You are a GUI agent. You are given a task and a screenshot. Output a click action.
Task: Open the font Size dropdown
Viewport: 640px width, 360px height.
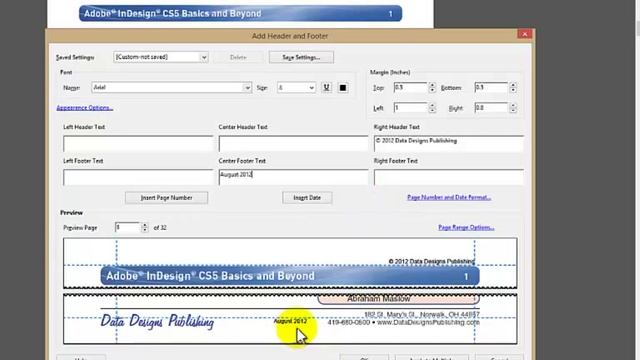[296, 87]
